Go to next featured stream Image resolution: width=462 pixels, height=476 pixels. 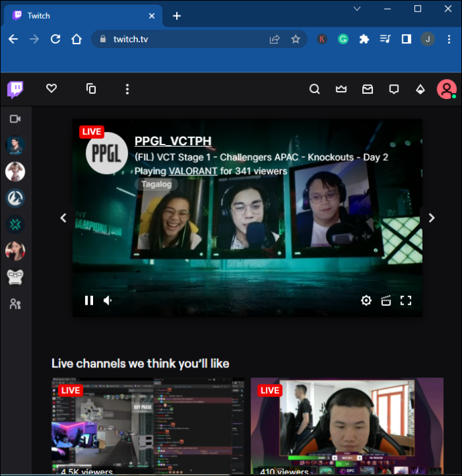point(431,218)
